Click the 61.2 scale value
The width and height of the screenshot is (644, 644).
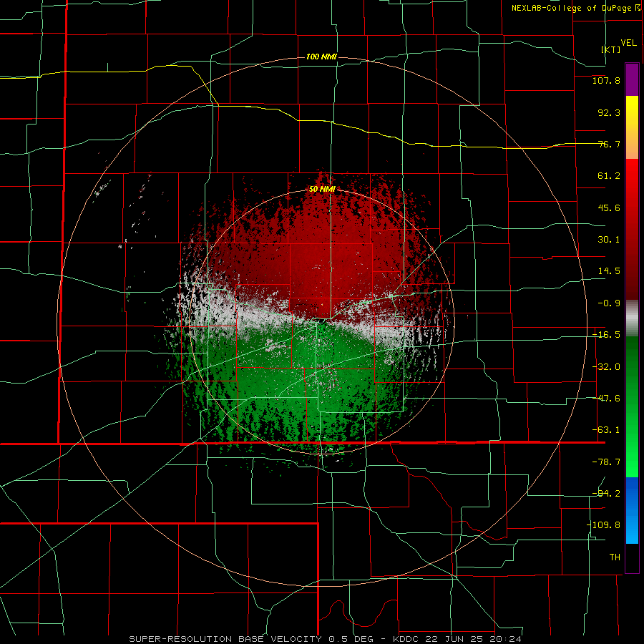click(609, 176)
